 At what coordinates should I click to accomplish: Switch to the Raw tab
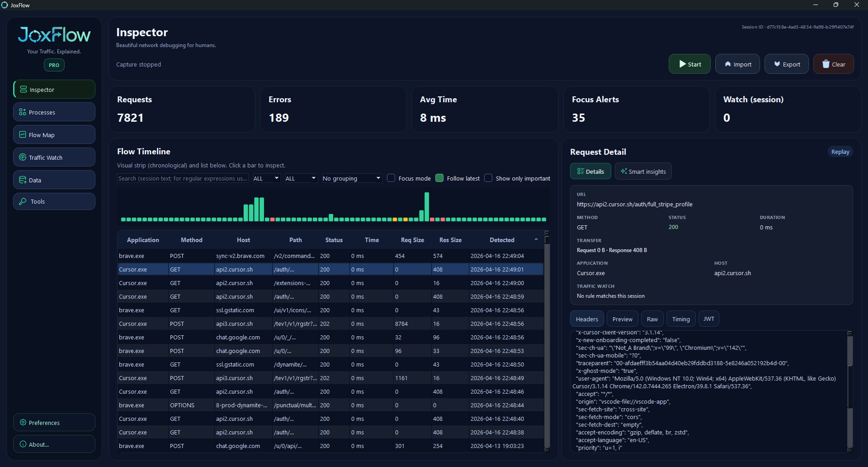click(x=652, y=319)
